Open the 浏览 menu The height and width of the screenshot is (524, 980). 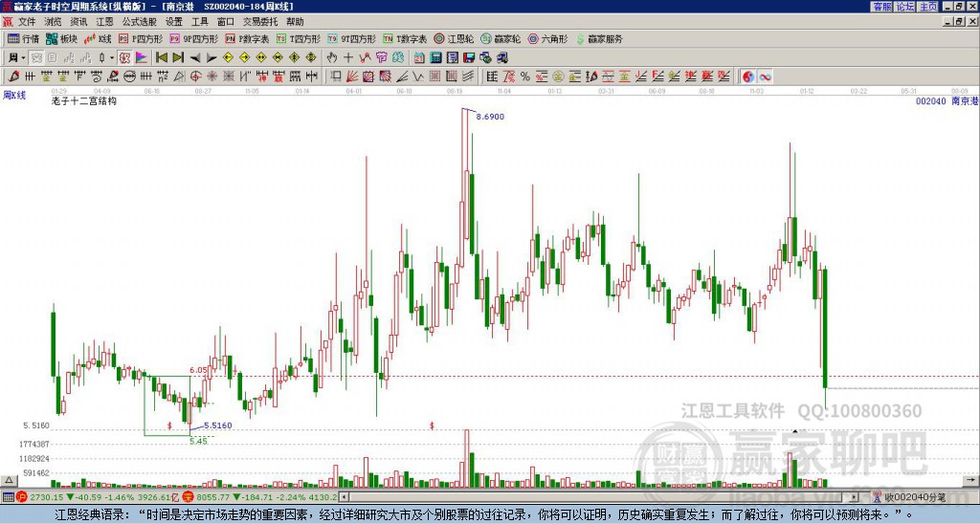click(x=53, y=22)
